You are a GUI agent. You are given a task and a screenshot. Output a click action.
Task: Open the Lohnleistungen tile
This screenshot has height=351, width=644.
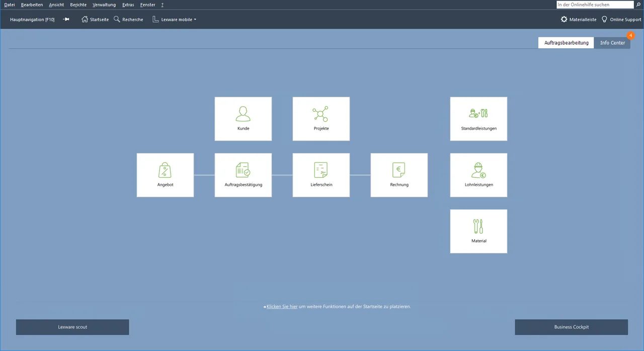[x=478, y=175]
